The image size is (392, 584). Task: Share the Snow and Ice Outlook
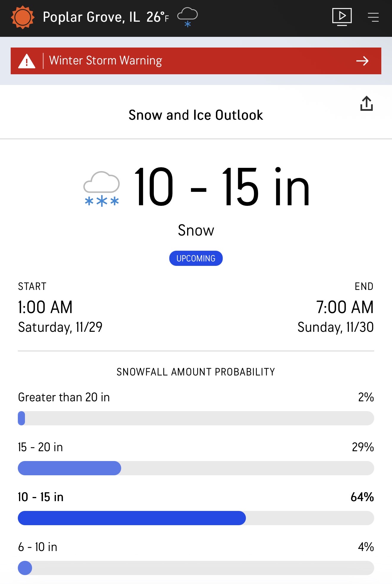click(366, 103)
